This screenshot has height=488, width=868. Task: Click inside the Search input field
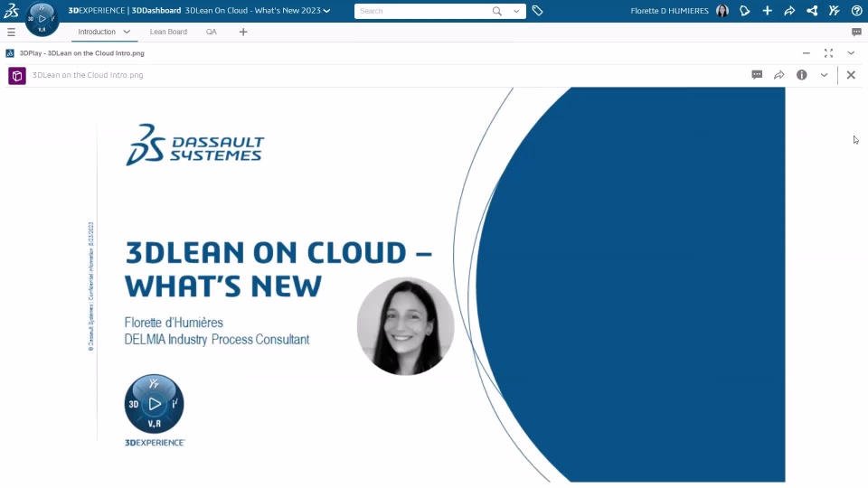[x=422, y=11]
